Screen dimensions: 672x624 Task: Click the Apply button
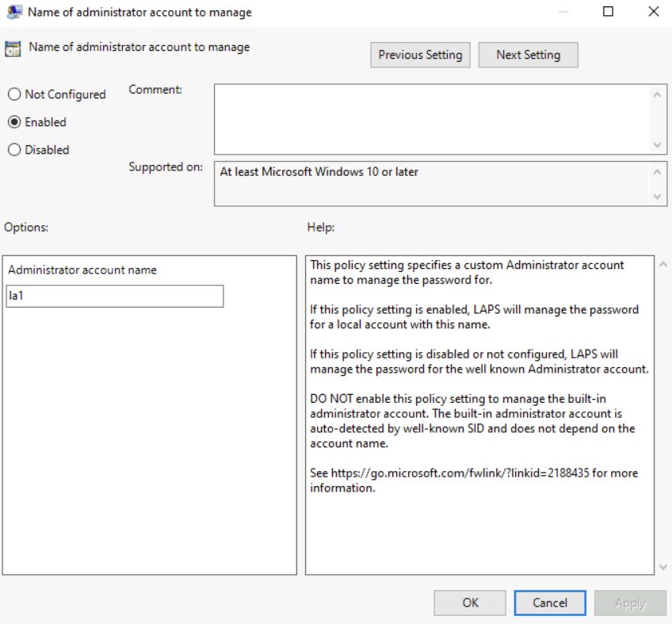pyautogui.click(x=630, y=603)
